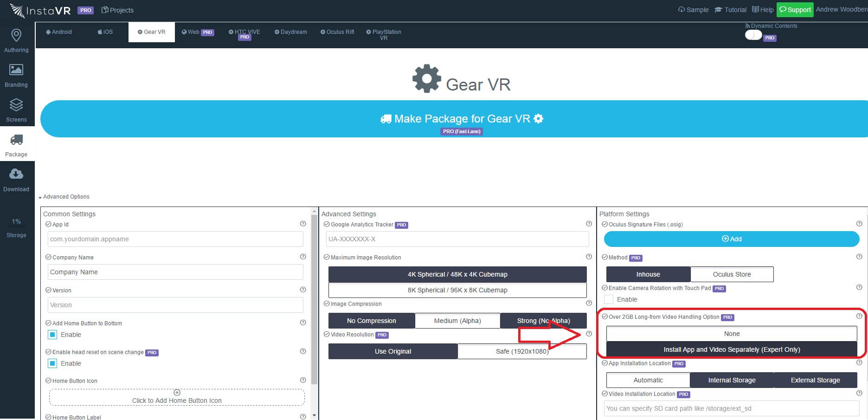This screenshot has width=868, height=420.
Task: Select No Compression image option
Action: [x=372, y=321]
